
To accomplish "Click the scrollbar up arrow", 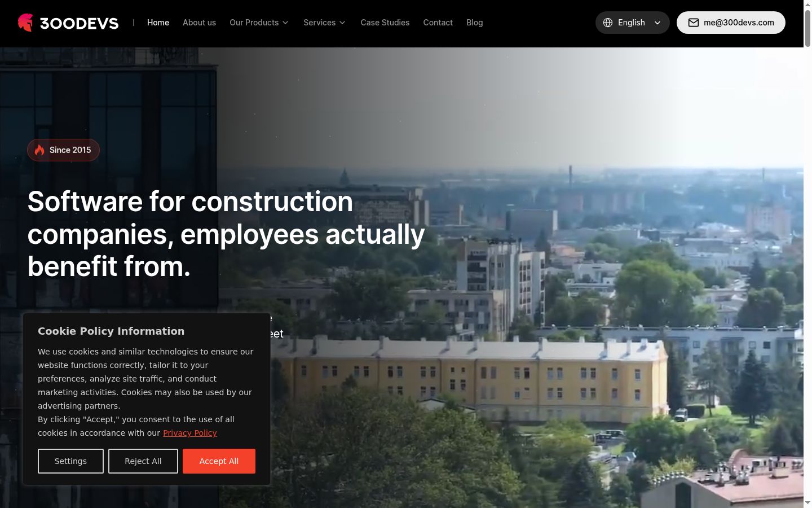I will click(x=807, y=4).
